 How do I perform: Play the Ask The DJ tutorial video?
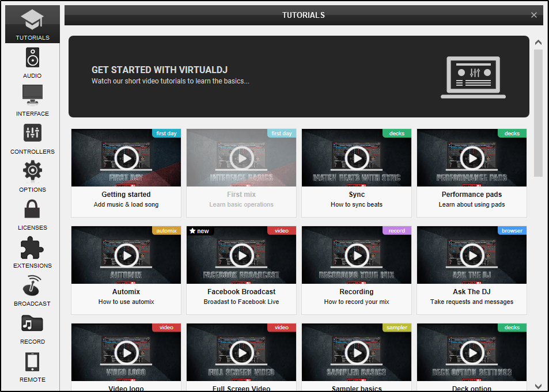point(472,256)
